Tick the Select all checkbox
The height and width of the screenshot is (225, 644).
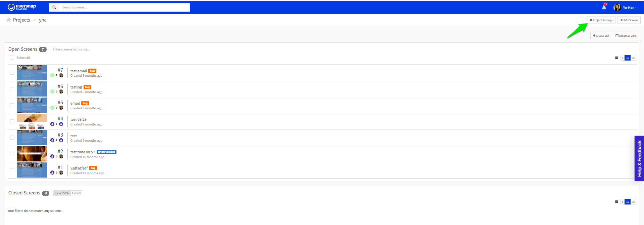click(12, 58)
